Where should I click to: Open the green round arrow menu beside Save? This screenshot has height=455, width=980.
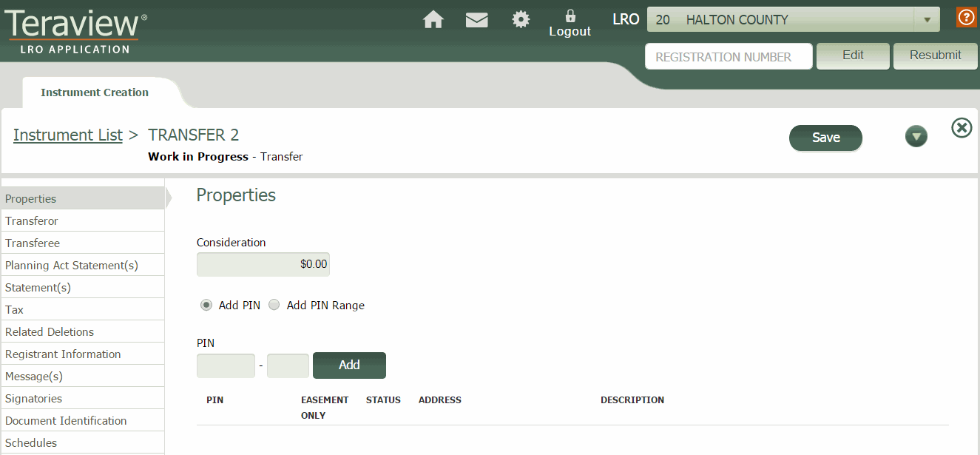[916, 137]
